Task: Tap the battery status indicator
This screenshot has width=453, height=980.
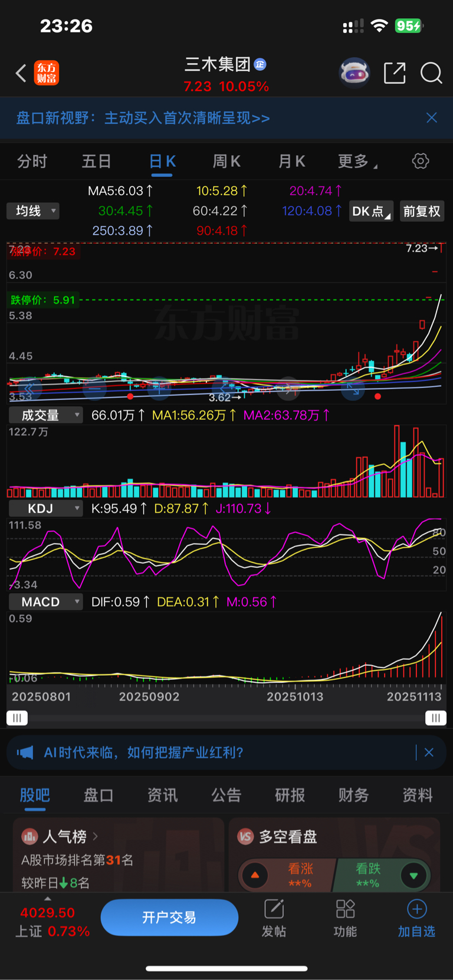Action: (409, 26)
